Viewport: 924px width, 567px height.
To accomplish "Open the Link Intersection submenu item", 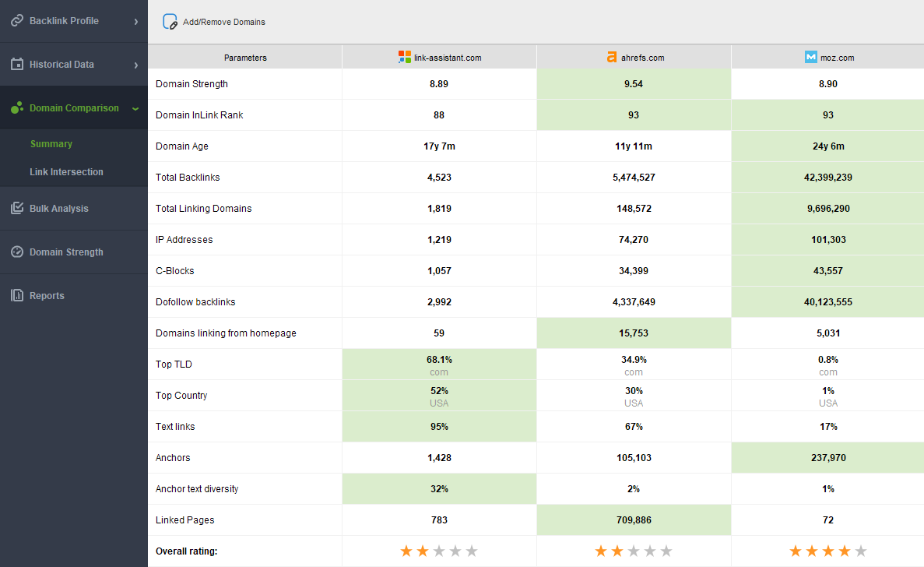I will click(x=66, y=172).
